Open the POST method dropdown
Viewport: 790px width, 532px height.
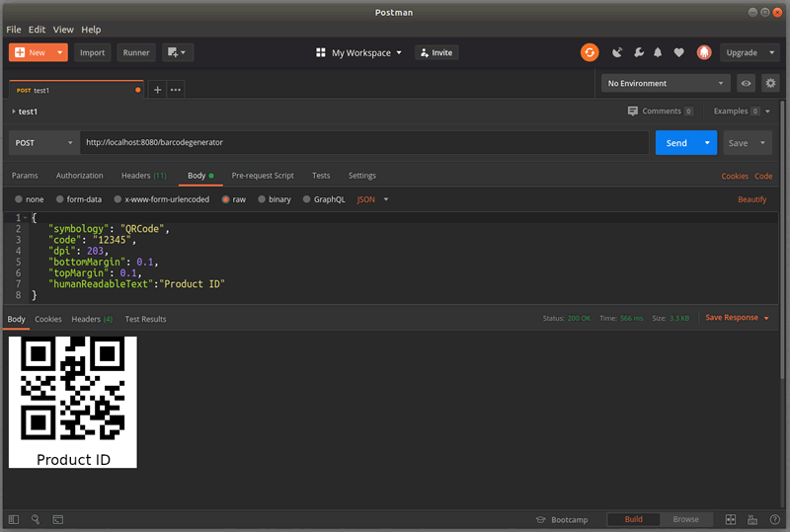click(x=44, y=142)
